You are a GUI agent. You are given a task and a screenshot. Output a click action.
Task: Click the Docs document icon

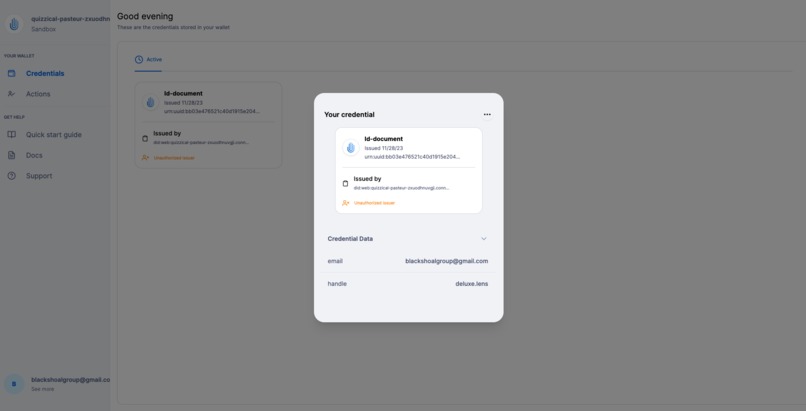[x=11, y=155]
